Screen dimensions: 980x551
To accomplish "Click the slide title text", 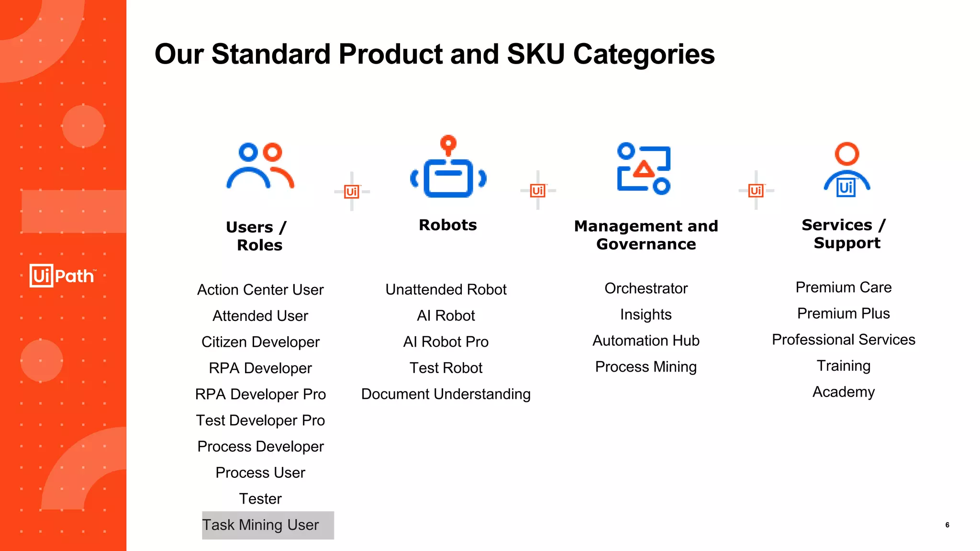I will pyautogui.click(x=434, y=54).
